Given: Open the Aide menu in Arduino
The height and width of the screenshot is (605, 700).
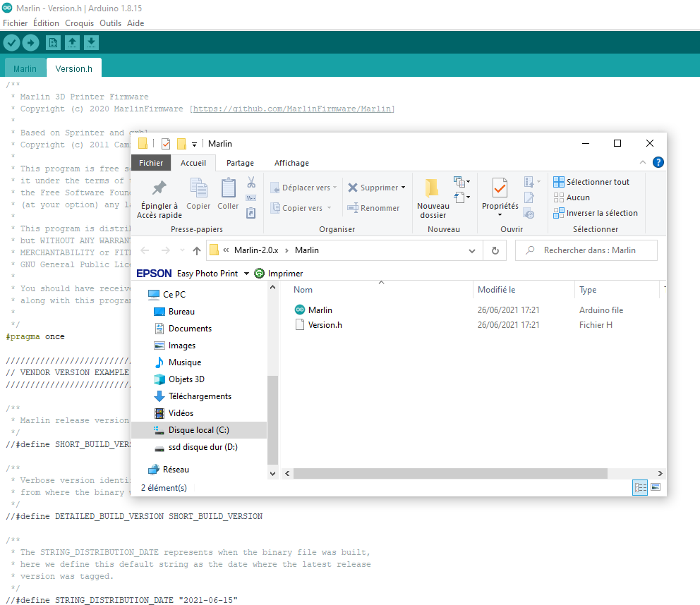Looking at the screenshot, I should 135,23.
